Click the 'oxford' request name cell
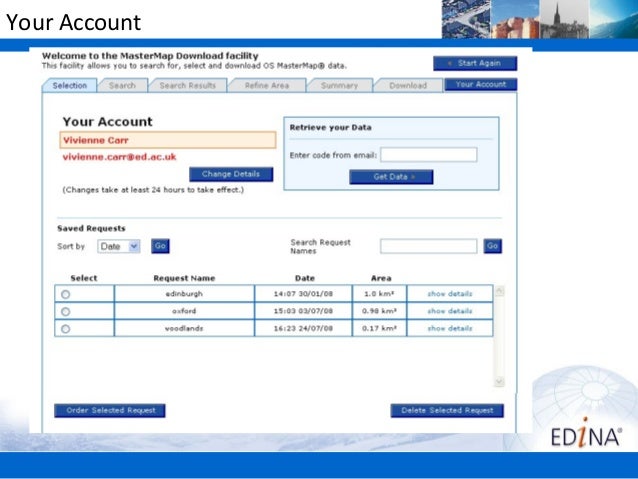This screenshot has height=479, width=638. point(184,311)
